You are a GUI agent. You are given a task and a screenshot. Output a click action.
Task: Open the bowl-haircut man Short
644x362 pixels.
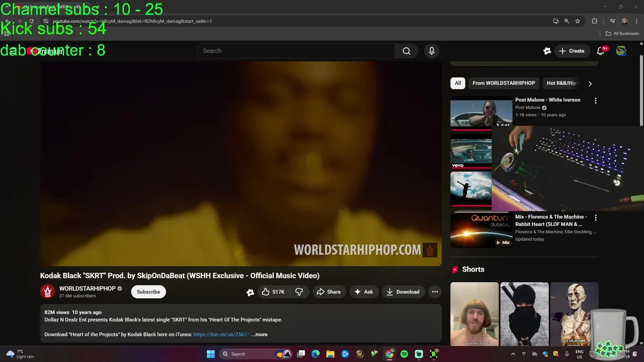coord(474,314)
